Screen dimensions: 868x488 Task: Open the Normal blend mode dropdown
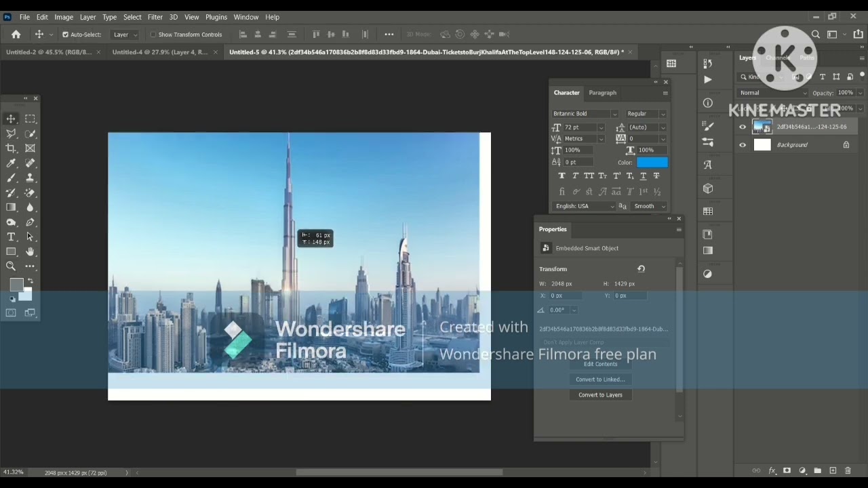point(773,93)
